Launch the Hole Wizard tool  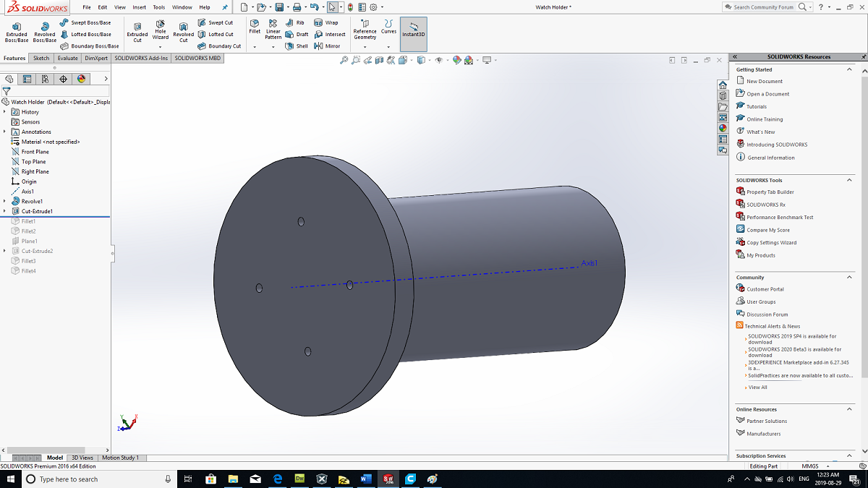coord(161,30)
